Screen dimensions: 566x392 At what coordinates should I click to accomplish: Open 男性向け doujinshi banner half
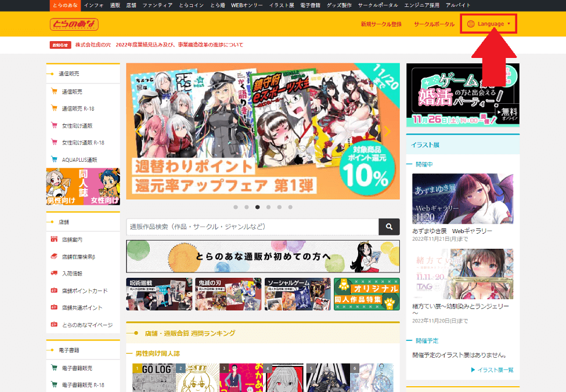tap(64, 187)
